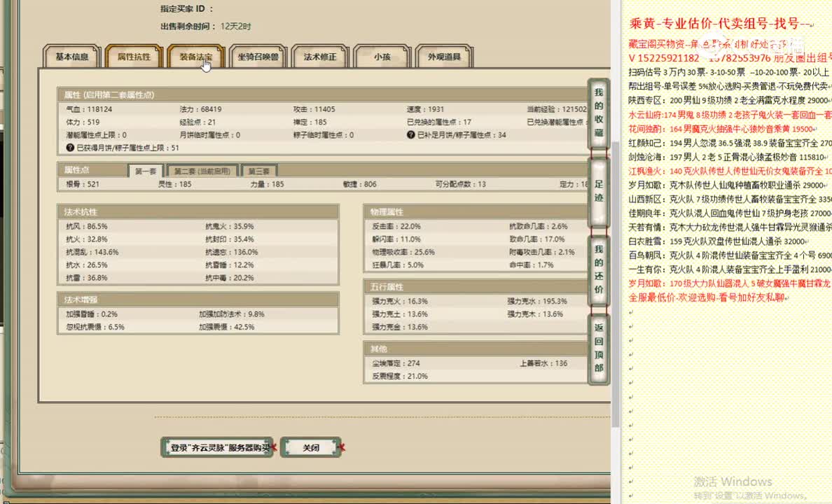Screen dimensions: 832x504
Task: Open 我的还价 side button
Action: pyautogui.click(x=599, y=269)
